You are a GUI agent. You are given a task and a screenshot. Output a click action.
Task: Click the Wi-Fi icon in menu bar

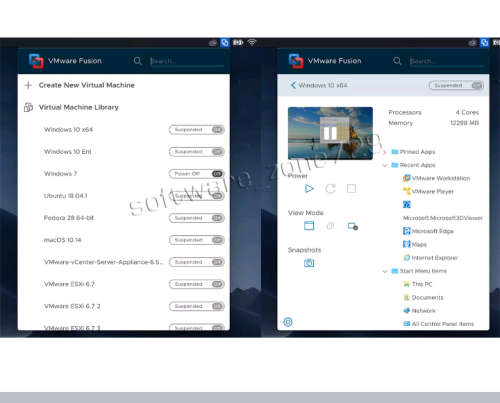[x=252, y=42]
